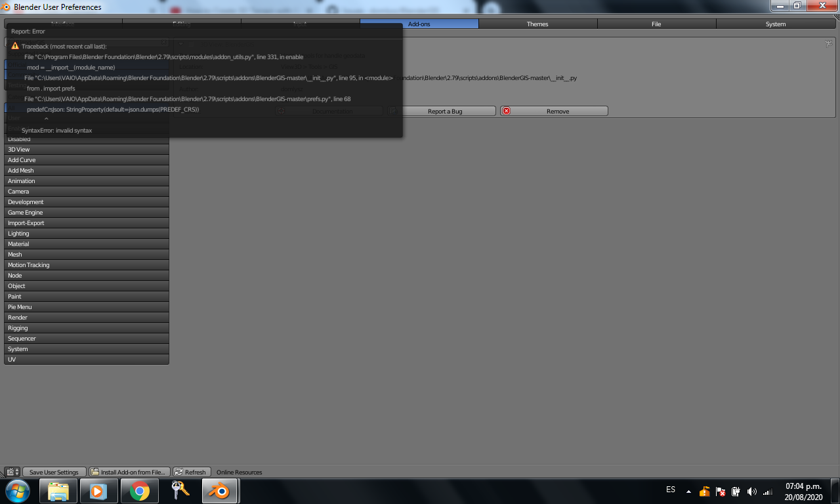Screen dimensions: 840x504
Task: Click the Report a Bug globe icon
Action: click(x=394, y=111)
